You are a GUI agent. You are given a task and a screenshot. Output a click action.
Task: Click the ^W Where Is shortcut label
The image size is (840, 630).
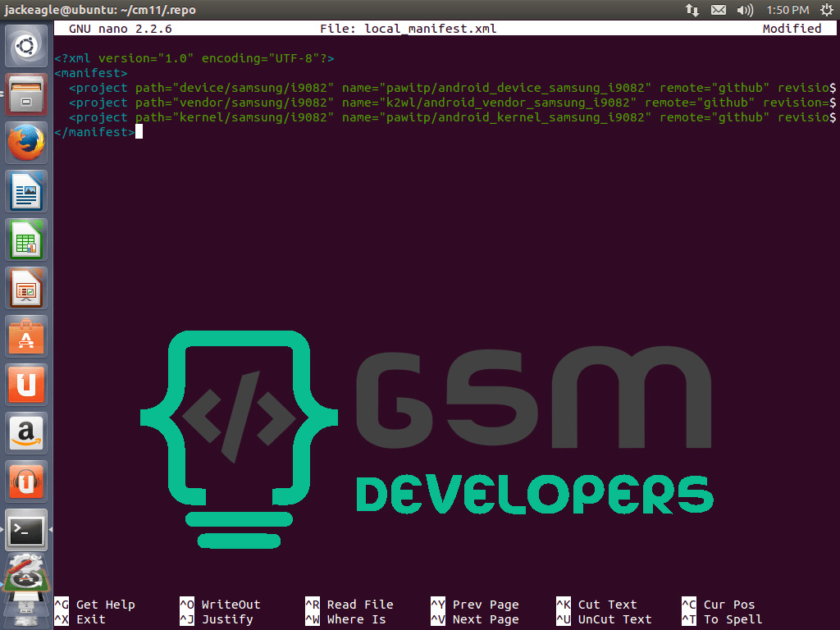pyautogui.click(x=345, y=620)
